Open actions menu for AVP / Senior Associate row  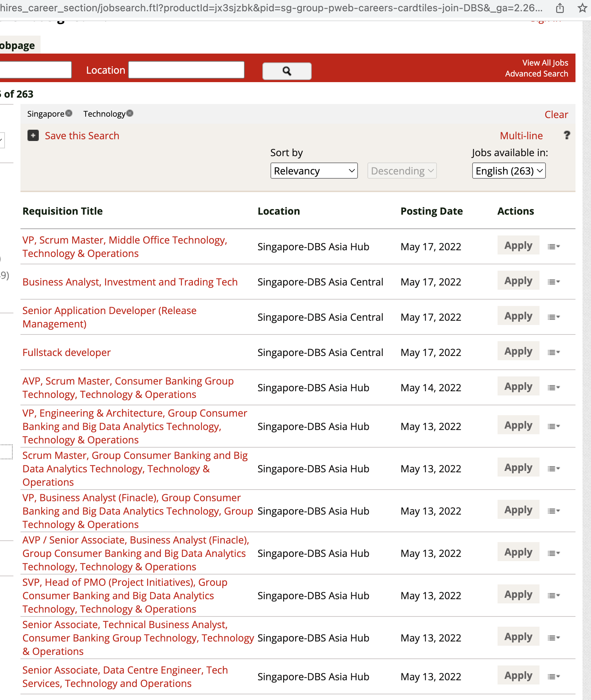(x=554, y=553)
